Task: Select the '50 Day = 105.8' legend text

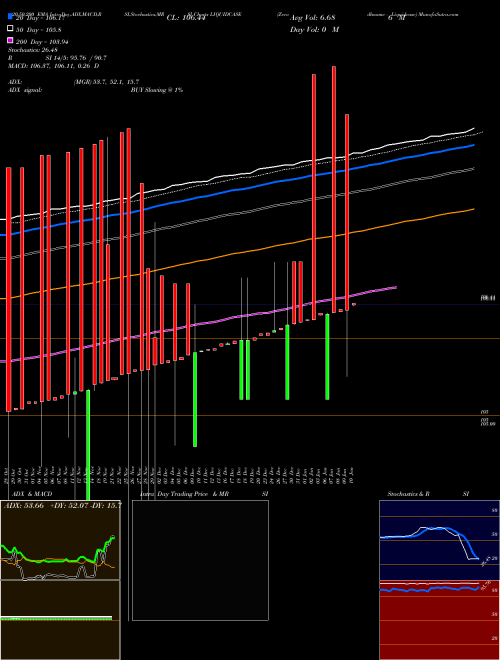Action: (39, 30)
